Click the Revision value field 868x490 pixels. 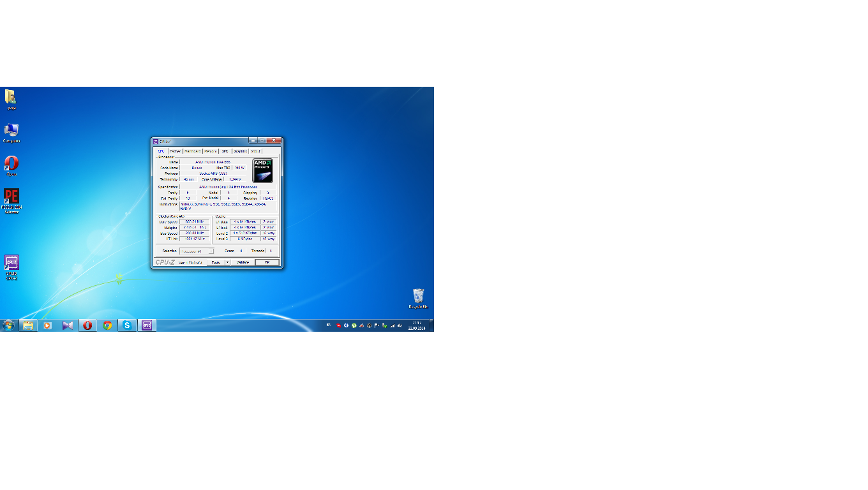(268, 198)
